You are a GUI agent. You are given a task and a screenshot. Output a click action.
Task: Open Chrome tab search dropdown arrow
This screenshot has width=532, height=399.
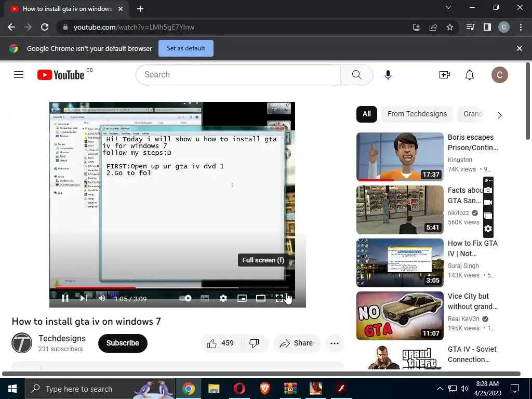pyautogui.click(x=448, y=7)
